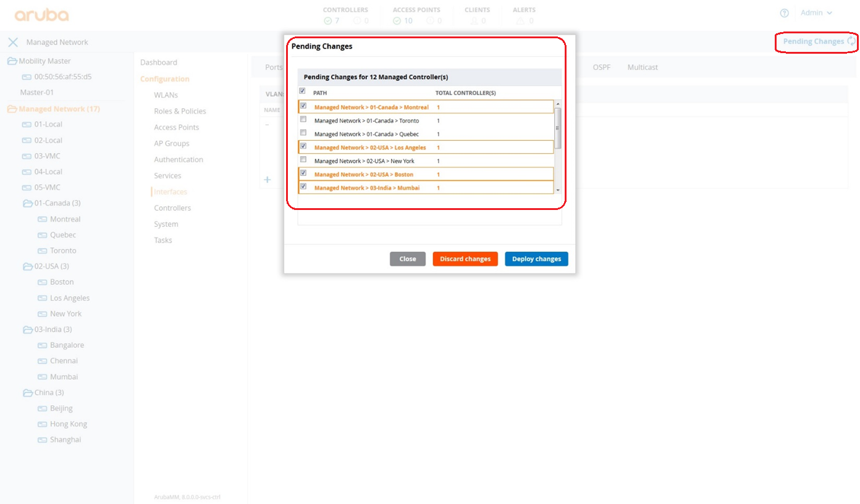Click the Aruba logo
860x504 pixels.
(41, 15)
